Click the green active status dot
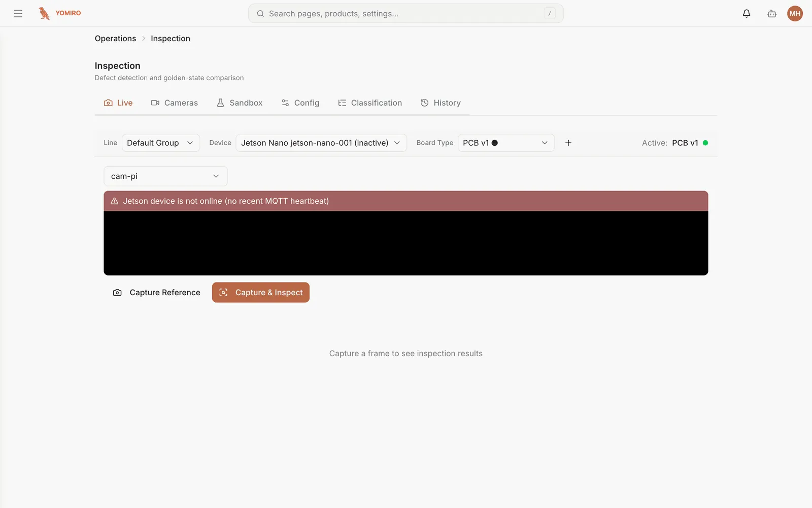This screenshot has height=508, width=812. 705,143
